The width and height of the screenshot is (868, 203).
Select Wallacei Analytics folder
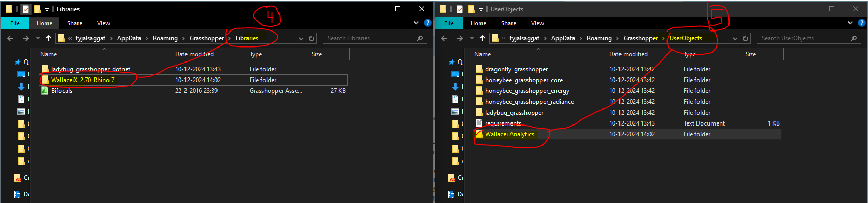tap(627, 134)
